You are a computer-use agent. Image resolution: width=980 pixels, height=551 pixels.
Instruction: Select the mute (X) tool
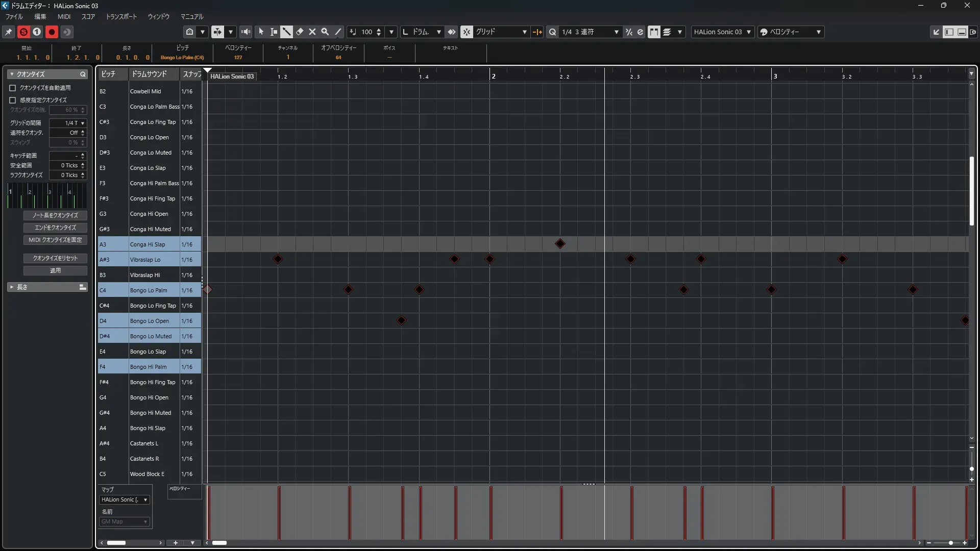tap(312, 32)
